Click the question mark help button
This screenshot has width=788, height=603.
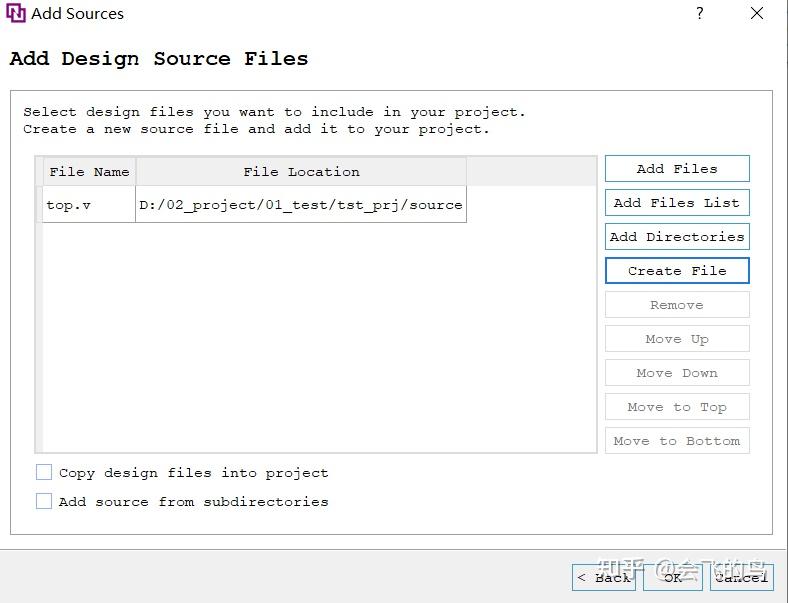click(x=699, y=14)
